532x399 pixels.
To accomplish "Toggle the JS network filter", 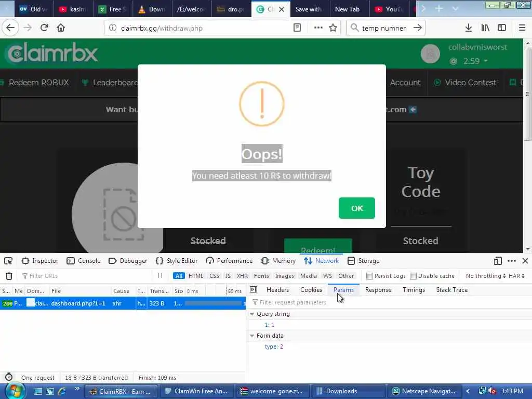I will point(228,276).
